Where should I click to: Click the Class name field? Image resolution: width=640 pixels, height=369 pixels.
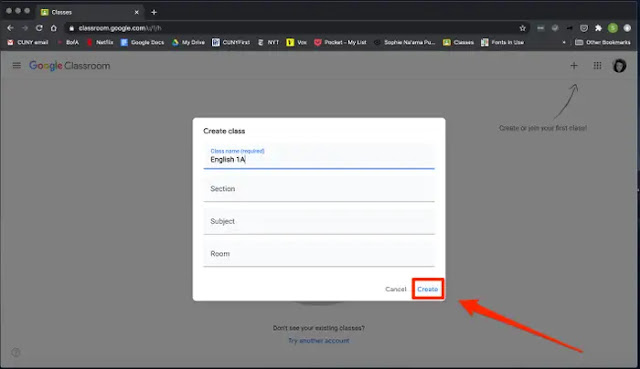(x=319, y=156)
